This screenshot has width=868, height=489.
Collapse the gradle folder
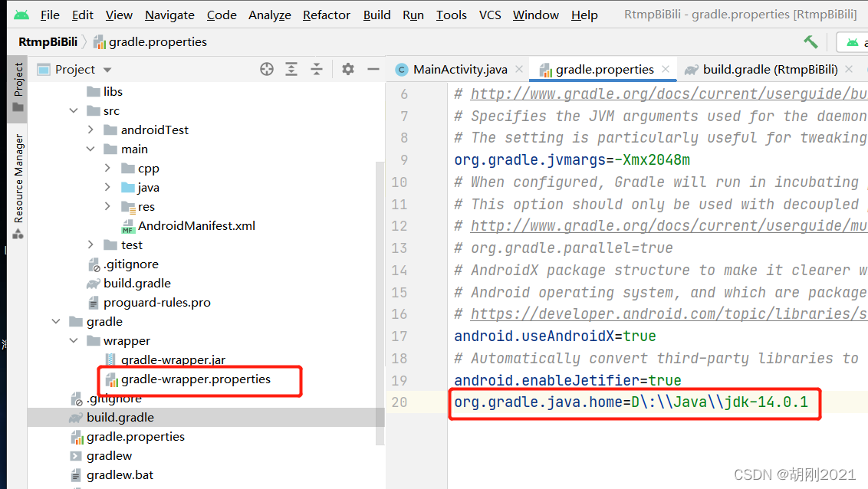(x=56, y=321)
